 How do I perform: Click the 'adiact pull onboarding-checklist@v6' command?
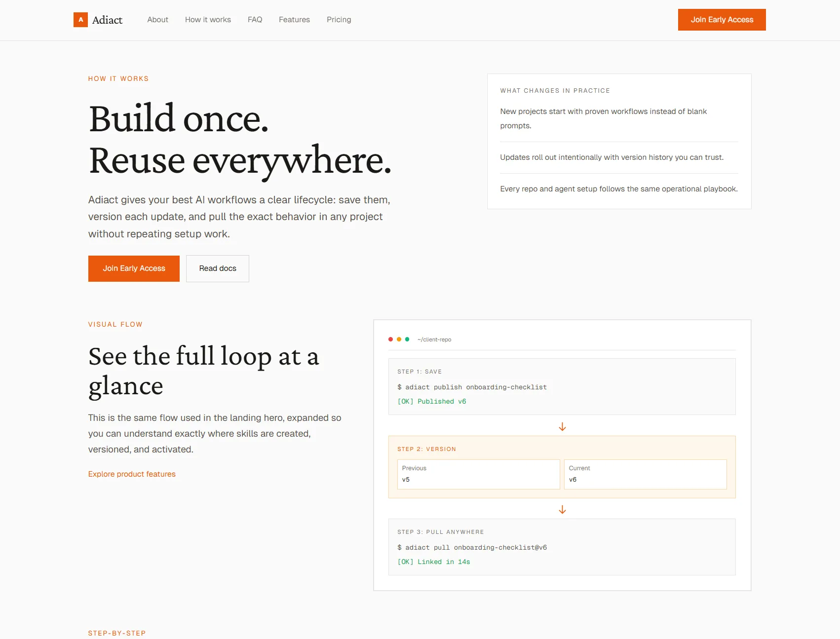coord(472,548)
